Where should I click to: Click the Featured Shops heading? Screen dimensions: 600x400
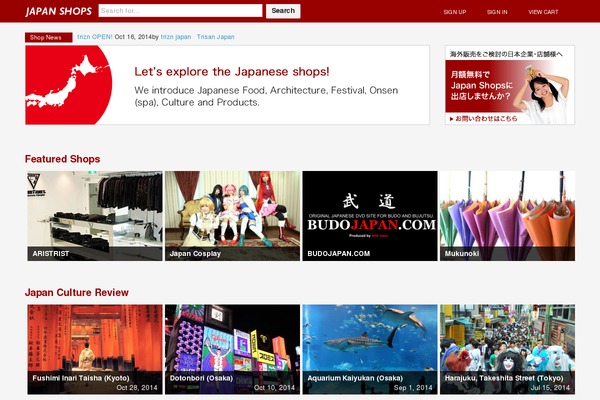(x=62, y=159)
